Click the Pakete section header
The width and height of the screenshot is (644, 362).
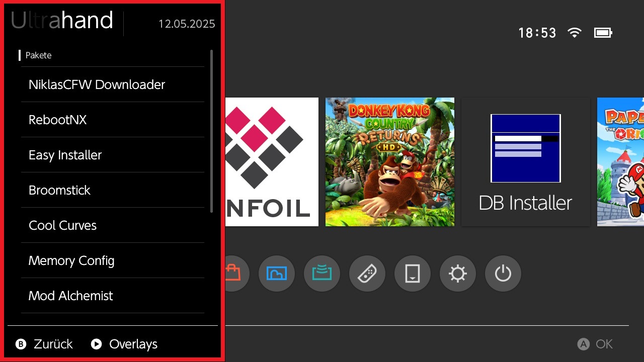point(39,55)
